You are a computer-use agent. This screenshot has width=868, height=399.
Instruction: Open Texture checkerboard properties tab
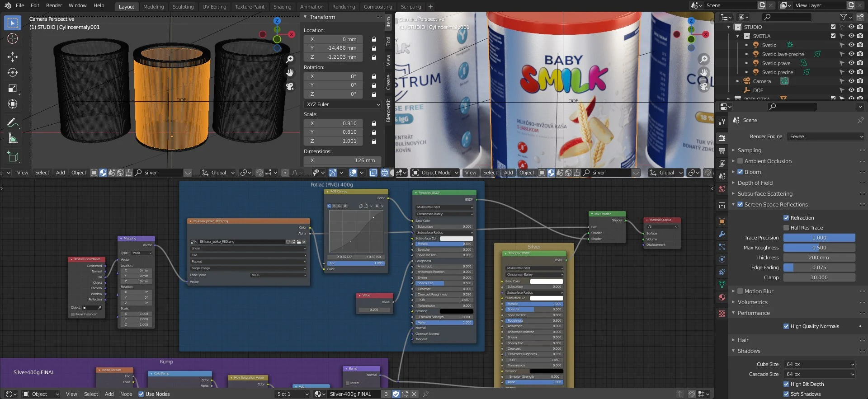[x=722, y=313]
